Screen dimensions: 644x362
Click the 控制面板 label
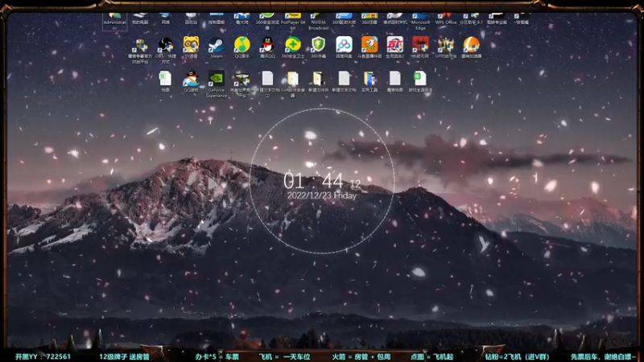(217, 23)
